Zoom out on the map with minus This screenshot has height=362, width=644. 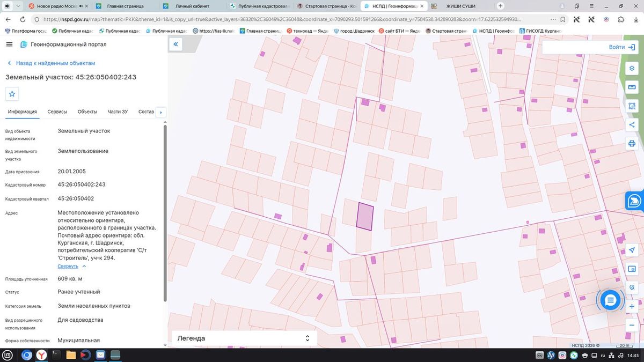(x=632, y=325)
